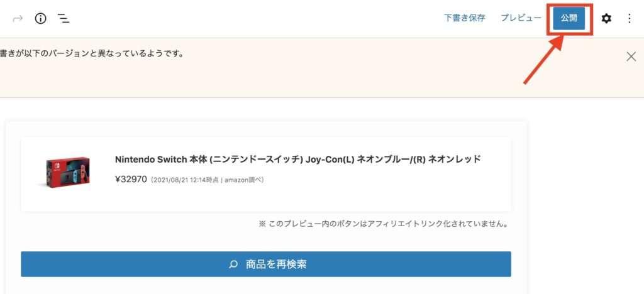Viewport: 644px width, 294px height.
Task: Click the ¥32970 price text
Action: click(131, 180)
